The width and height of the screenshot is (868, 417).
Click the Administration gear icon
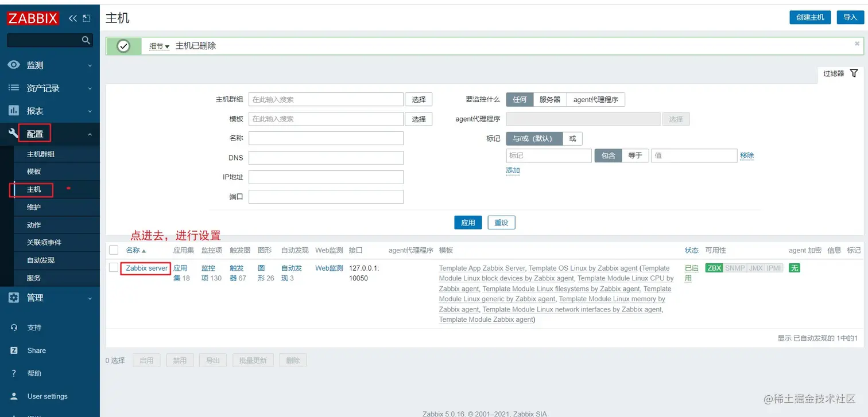pos(14,298)
